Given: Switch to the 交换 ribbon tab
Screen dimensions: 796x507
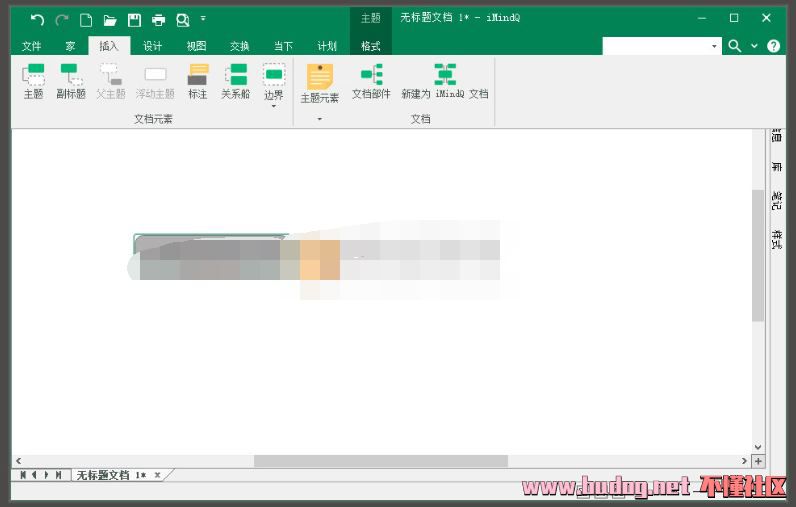Looking at the screenshot, I should (240, 46).
